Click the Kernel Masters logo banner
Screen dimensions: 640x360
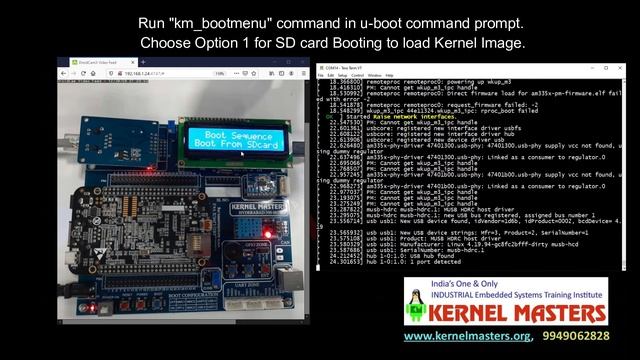point(506,302)
